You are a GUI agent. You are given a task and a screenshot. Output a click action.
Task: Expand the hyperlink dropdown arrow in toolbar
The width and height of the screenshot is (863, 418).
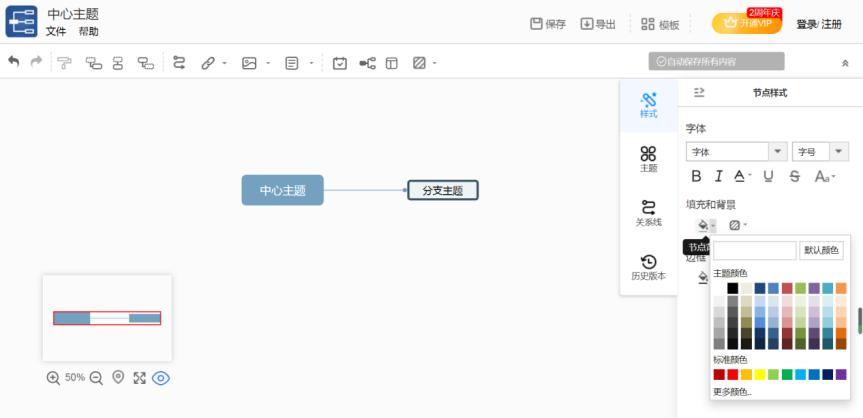click(x=225, y=63)
